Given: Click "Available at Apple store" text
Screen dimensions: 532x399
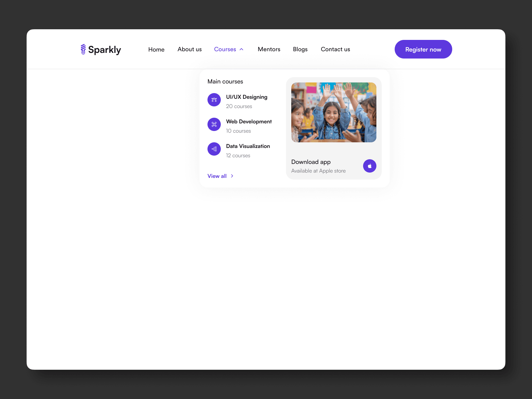Looking at the screenshot, I should [319, 171].
